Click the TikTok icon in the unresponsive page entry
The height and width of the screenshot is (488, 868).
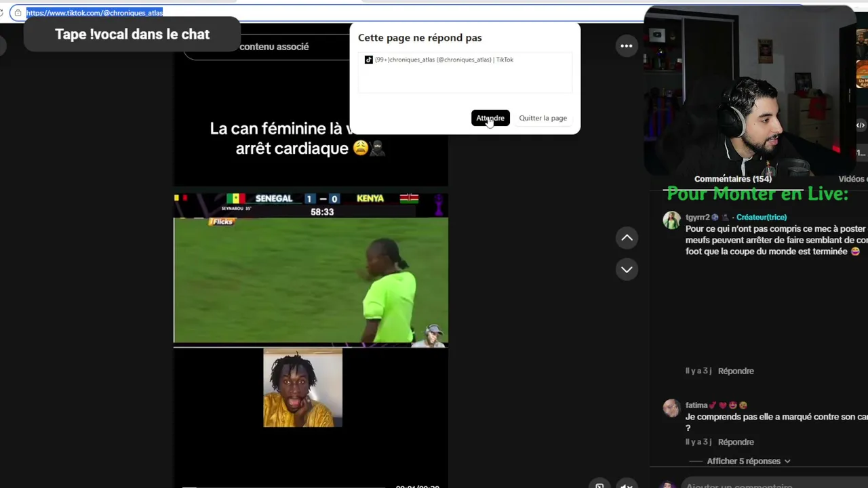pyautogui.click(x=368, y=60)
